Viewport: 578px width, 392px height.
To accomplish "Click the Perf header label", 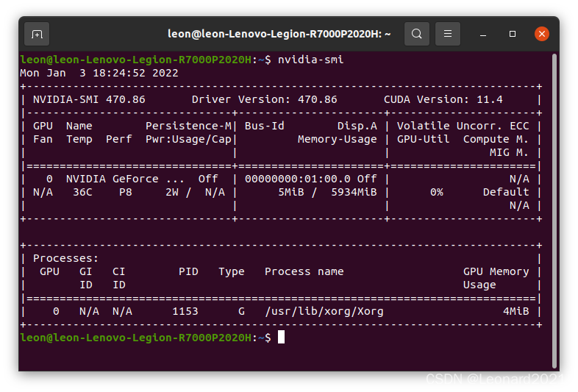I will click(118, 140).
